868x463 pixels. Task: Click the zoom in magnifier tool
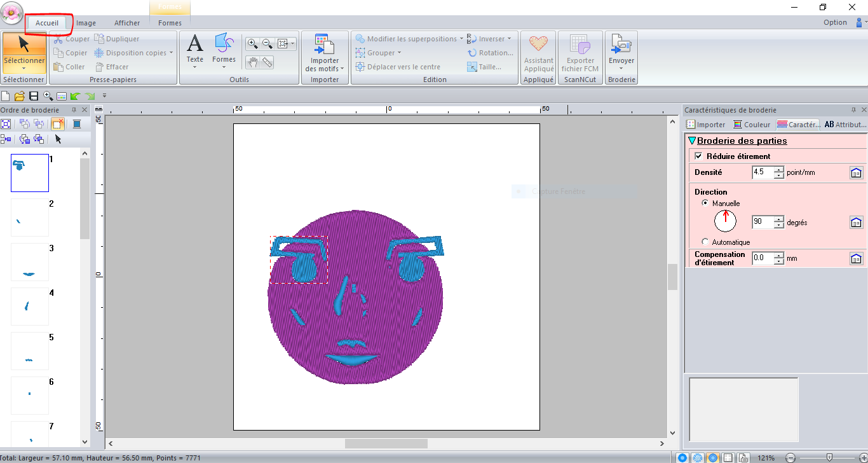point(253,44)
